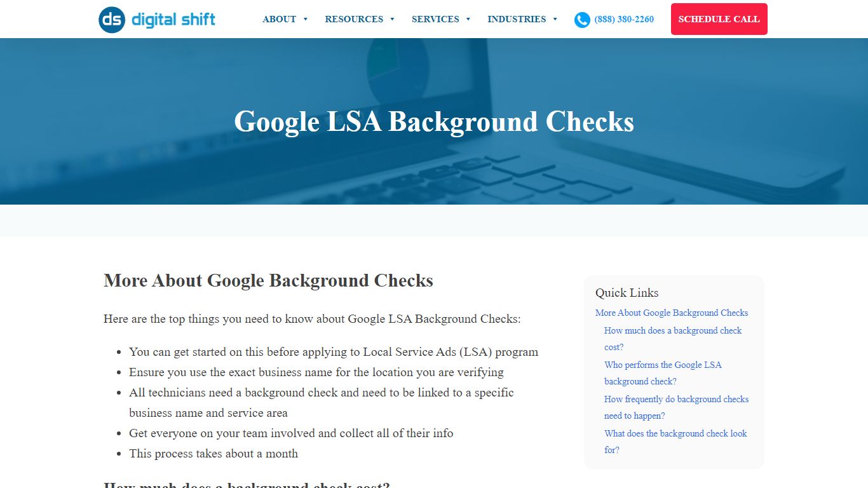Open the SERVICES menu

(x=435, y=19)
